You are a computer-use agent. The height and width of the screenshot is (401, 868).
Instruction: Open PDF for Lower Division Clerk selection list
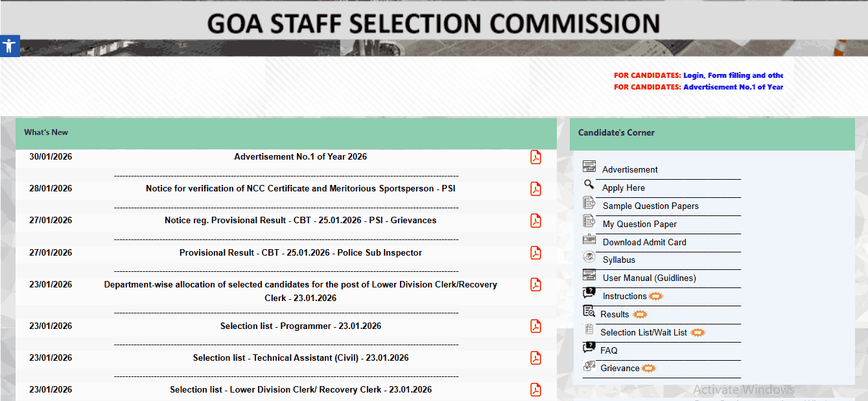[535, 389]
